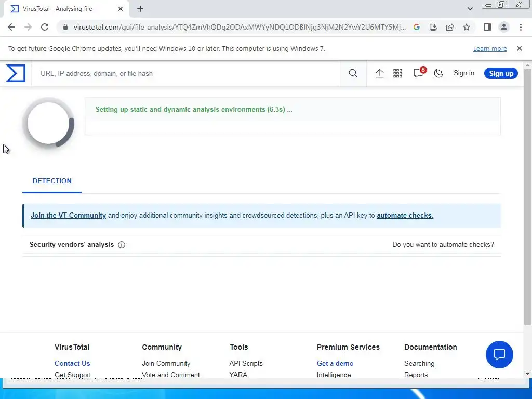The width and height of the screenshot is (532, 399).
Task: Focus the URL, IP address, domain search field
Action: (187, 73)
